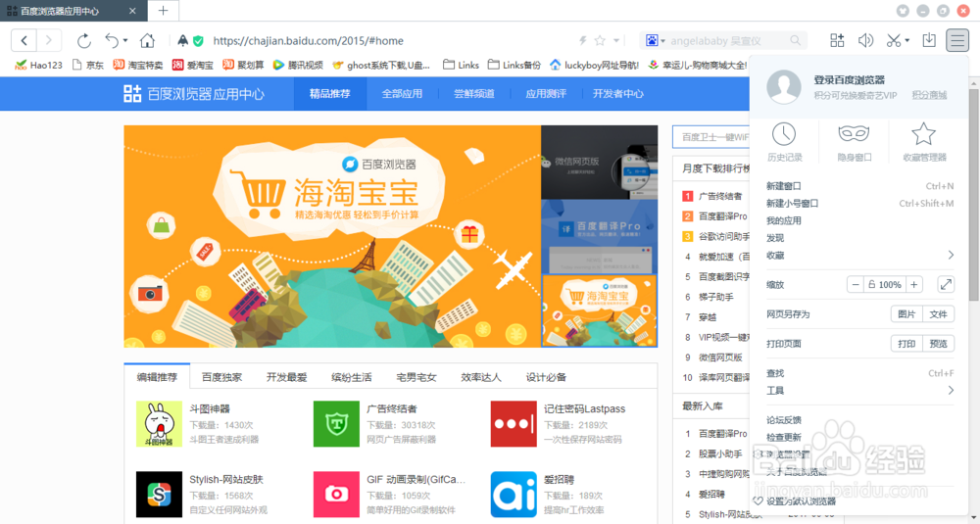Select 发现 menu item
Viewport: 980px width, 524px height.
[x=860, y=238]
